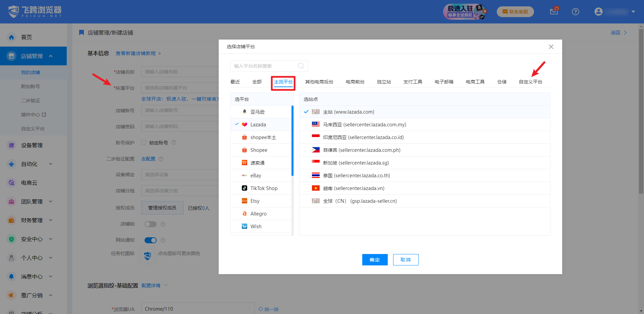Viewport: 644px width, 314px height.
Task: Click the 确定 confirm button
Action: click(375, 260)
